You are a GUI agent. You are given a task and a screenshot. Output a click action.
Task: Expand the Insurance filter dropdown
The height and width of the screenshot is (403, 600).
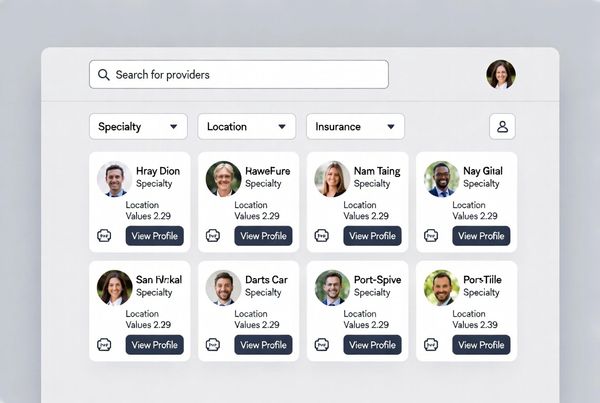coord(355,127)
